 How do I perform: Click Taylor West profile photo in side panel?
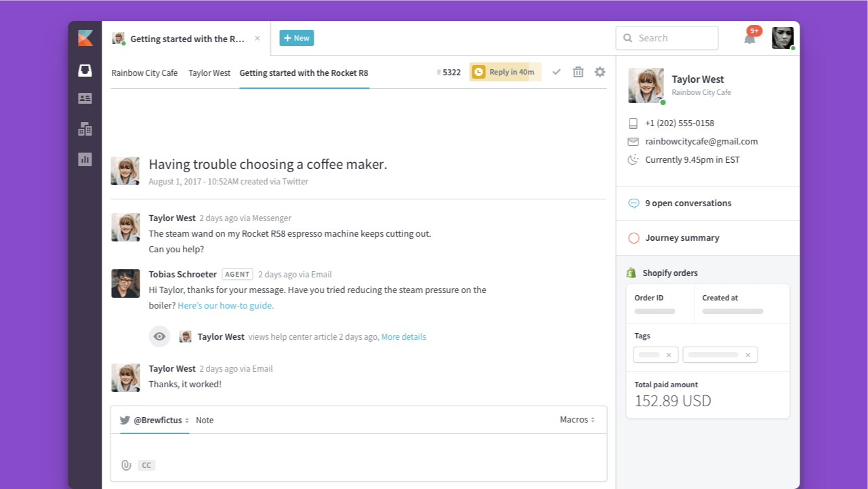(x=646, y=85)
